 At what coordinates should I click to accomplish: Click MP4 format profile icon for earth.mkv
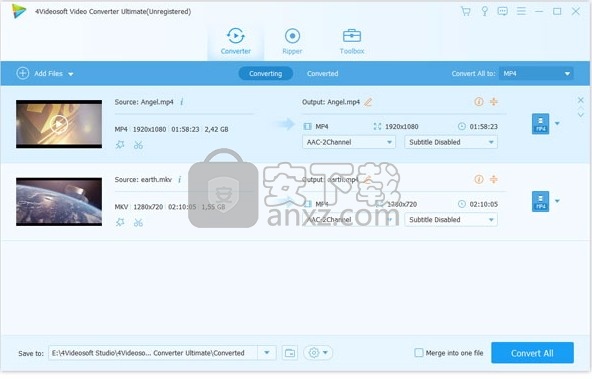point(540,202)
